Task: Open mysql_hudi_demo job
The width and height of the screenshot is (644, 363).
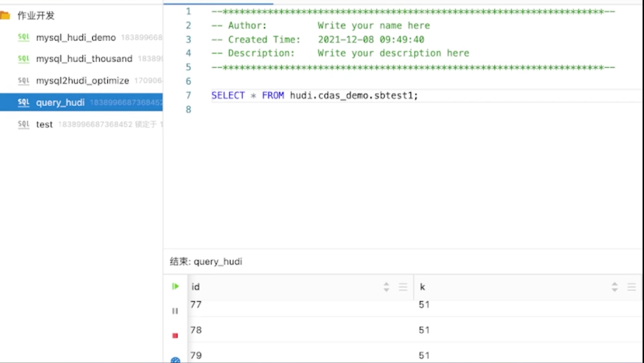Action: (76, 37)
